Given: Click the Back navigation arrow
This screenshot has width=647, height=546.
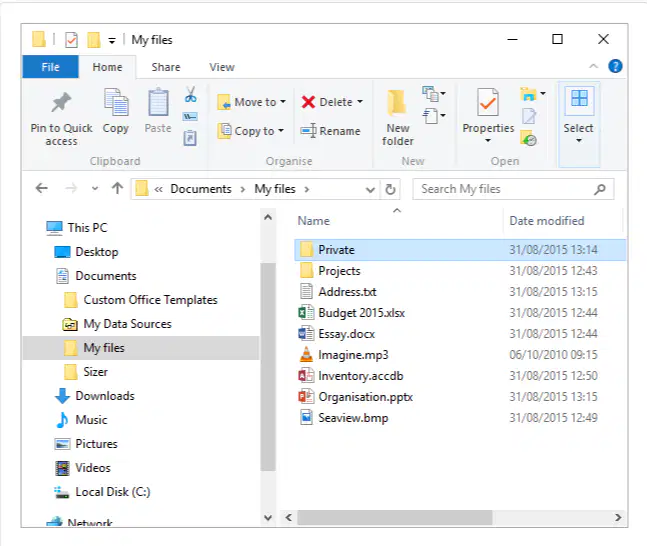Looking at the screenshot, I should pyautogui.click(x=42, y=189).
